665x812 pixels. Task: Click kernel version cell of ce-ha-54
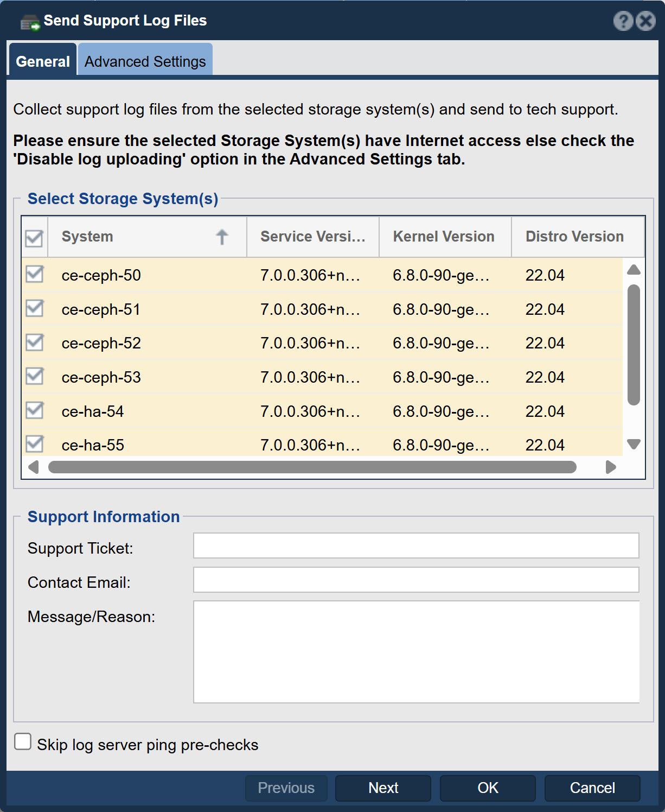(442, 411)
